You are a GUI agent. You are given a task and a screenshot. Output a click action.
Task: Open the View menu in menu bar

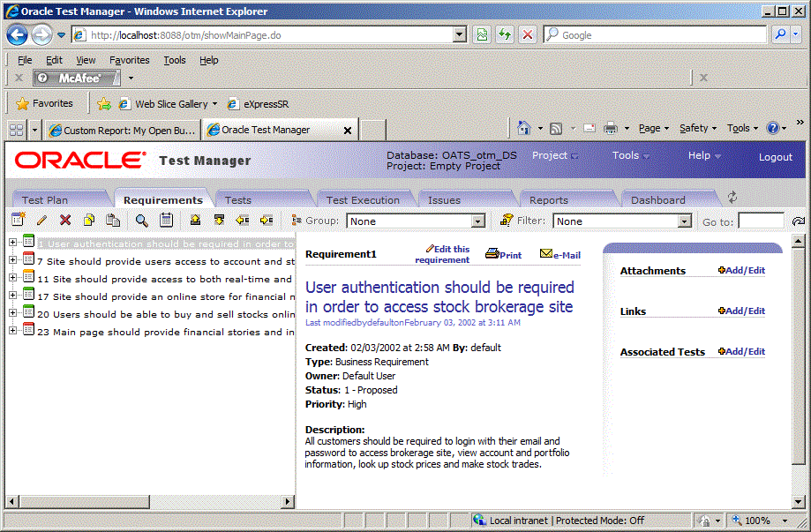click(x=86, y=60)
